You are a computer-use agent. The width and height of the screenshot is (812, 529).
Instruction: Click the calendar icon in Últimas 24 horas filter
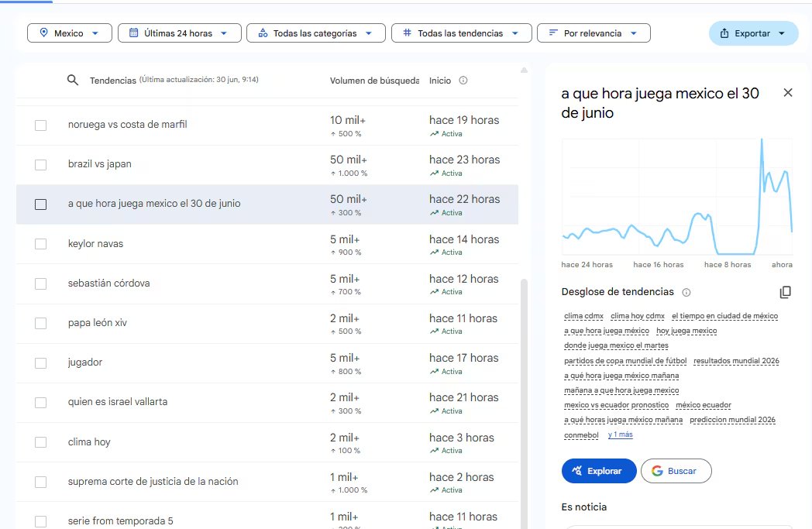pyautogui.click(x=133, y=33)
